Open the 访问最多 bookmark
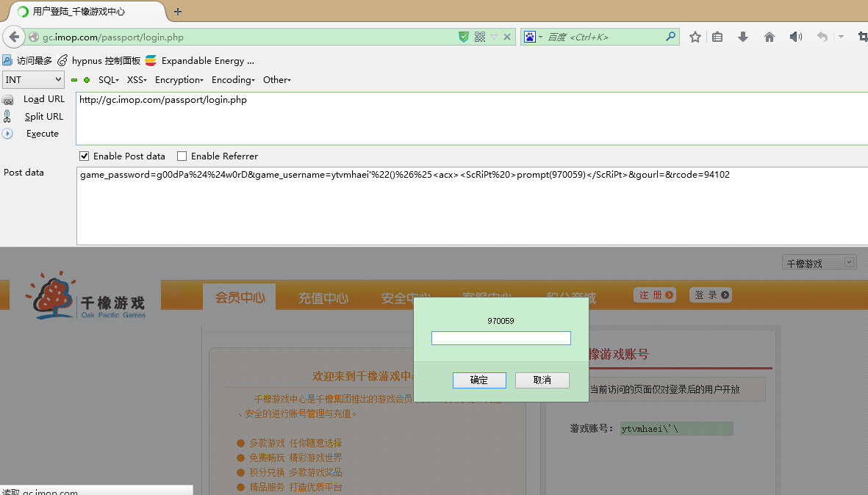This screenshot has width=868, height=495. tap(27, 61)
